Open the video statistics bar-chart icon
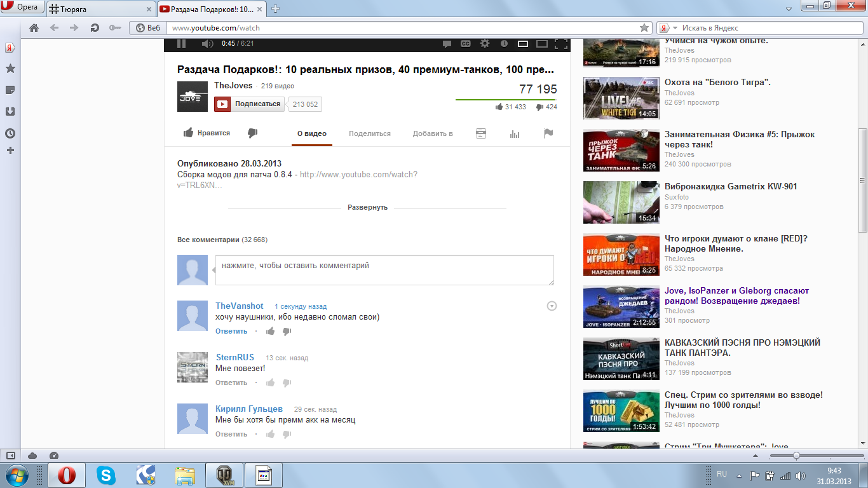This screenshot has width=868, height=488. click(x=515, y=133)
